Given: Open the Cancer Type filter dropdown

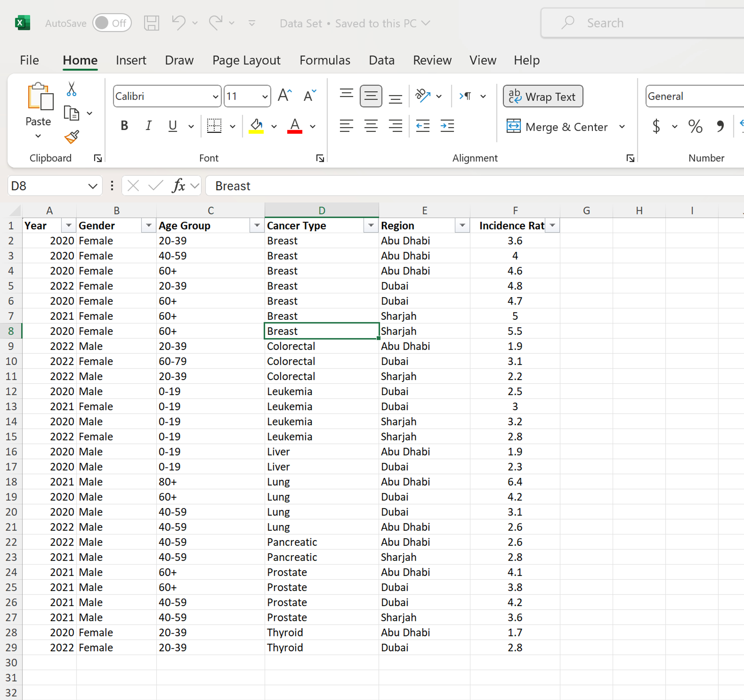Looking at the screenshot, I should click(371, 226).
